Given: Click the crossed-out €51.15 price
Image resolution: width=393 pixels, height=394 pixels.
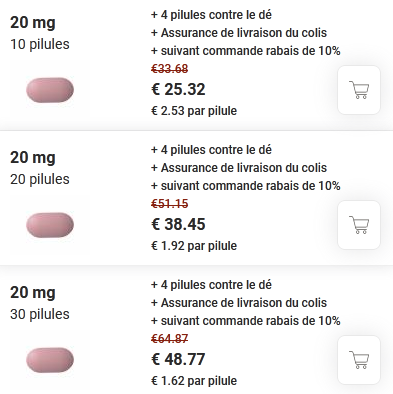Looking at the screenshot, I should tap(170, 204).
